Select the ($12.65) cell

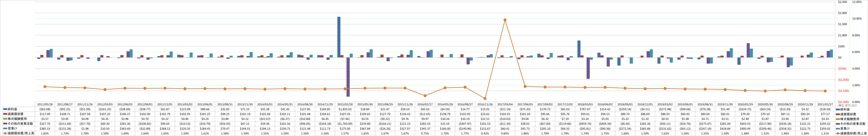[425, 114]
